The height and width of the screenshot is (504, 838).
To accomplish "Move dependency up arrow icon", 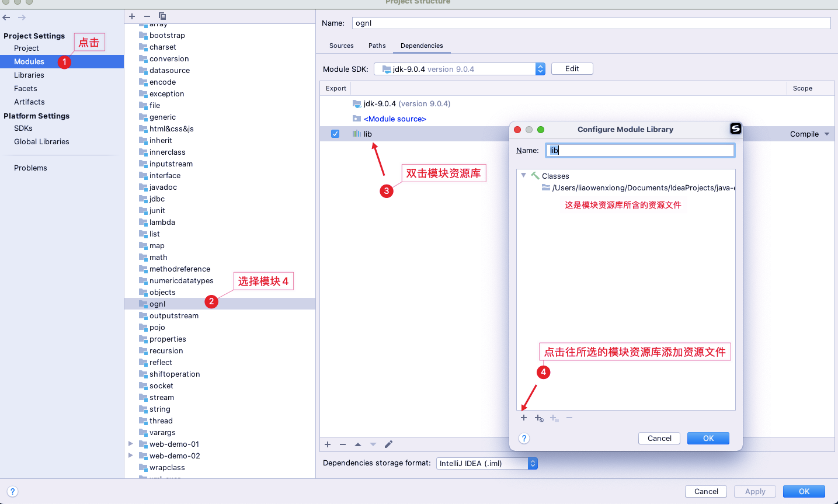I will click(x=358, y=444).
